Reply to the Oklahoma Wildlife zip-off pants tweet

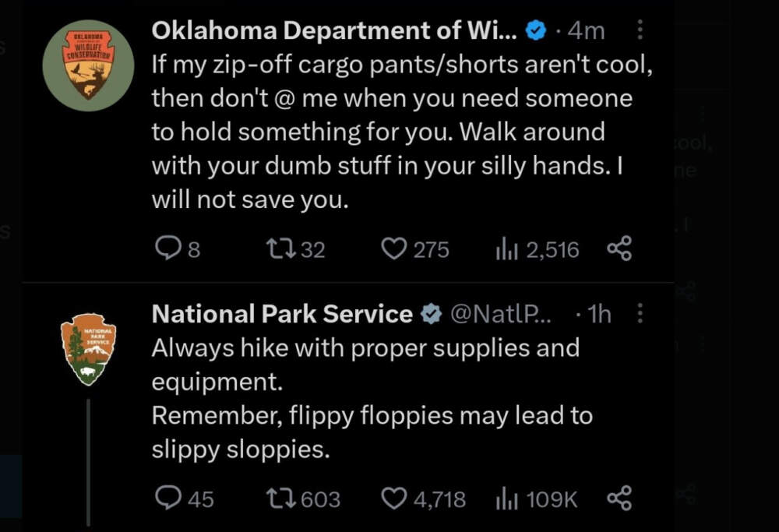coord(168,249)
